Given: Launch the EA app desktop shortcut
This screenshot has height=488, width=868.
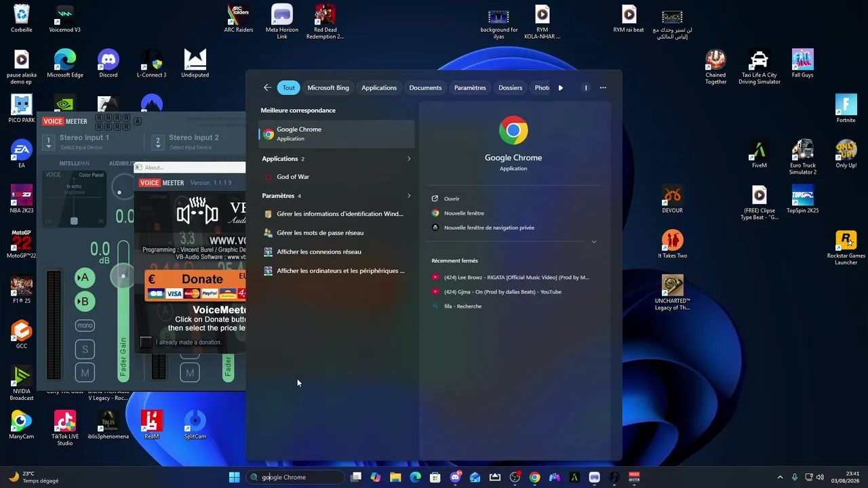Looking at the screenshot, I should 22,155.
